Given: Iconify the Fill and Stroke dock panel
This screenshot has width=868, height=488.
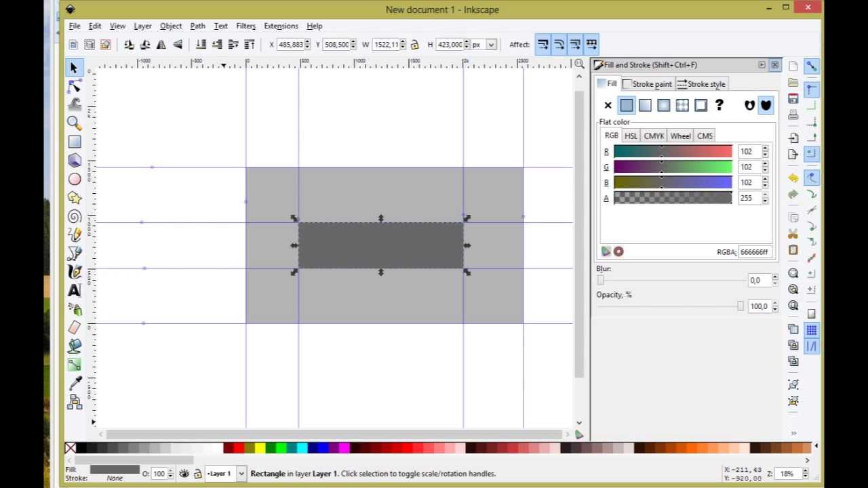Looking at the screenshot, I should [x=762, y=65].
